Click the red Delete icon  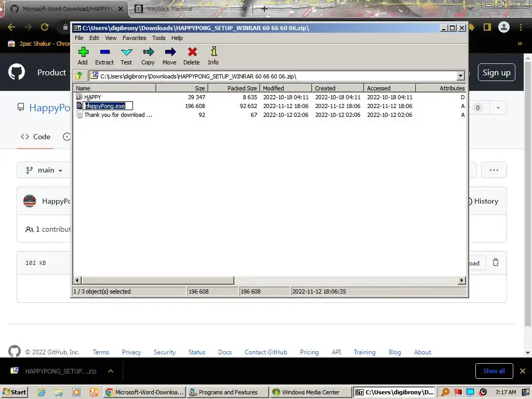192,56
